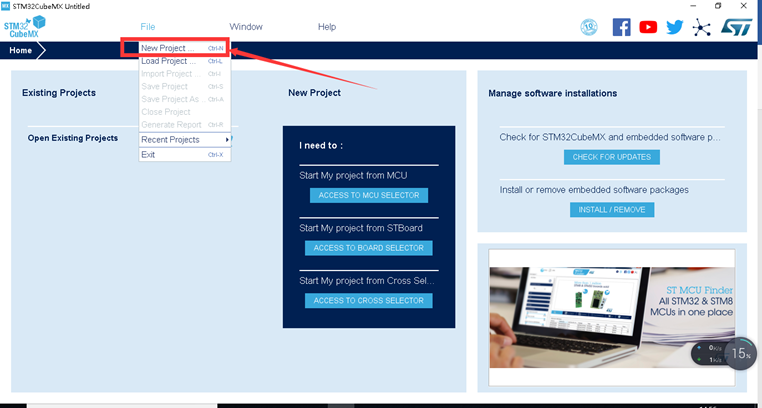The image size is (762, 408).
Task: Click the INSTALL / REMOVE button
Action: tap(612, 210)
